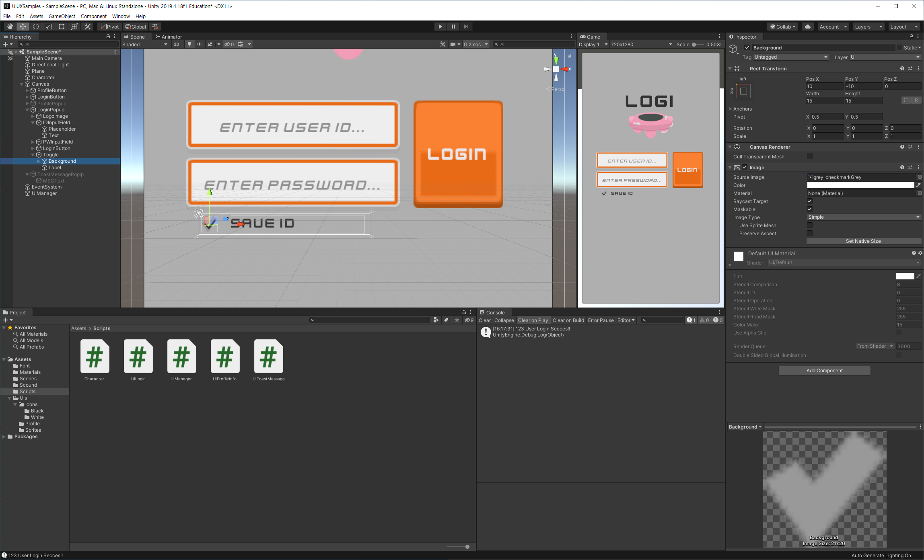Open the Image Type dropdown

(x=864, y=217)
